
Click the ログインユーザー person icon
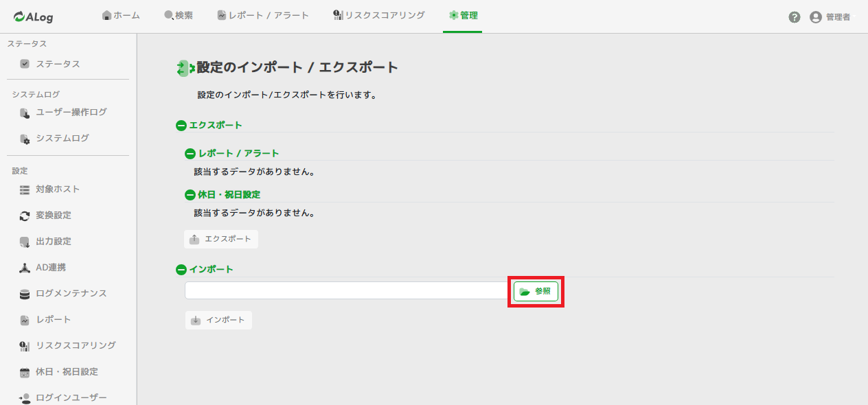click(x=25, y=398)
